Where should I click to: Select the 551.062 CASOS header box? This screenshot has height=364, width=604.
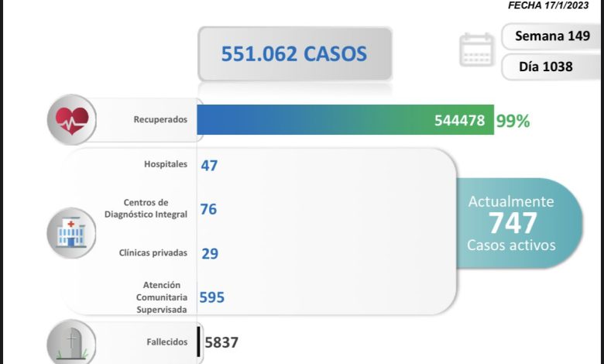click(x=294, y=53)
